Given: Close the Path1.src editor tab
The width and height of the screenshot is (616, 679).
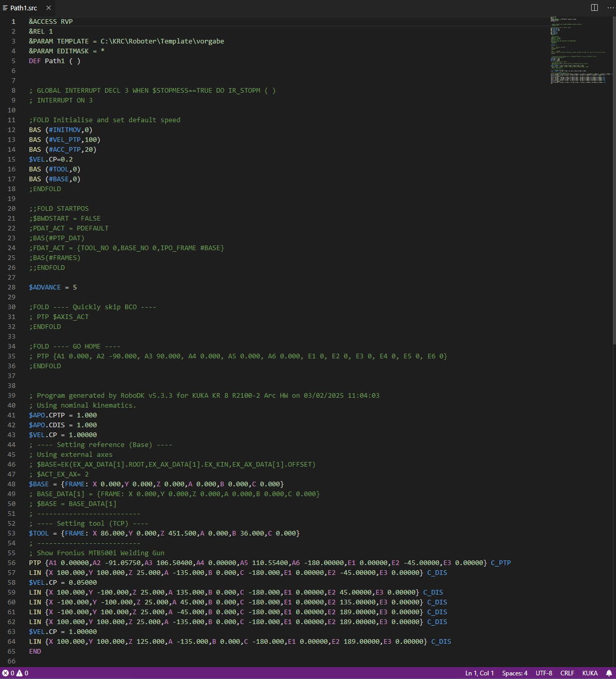Looking at the screenshot, I should point(49,8).
